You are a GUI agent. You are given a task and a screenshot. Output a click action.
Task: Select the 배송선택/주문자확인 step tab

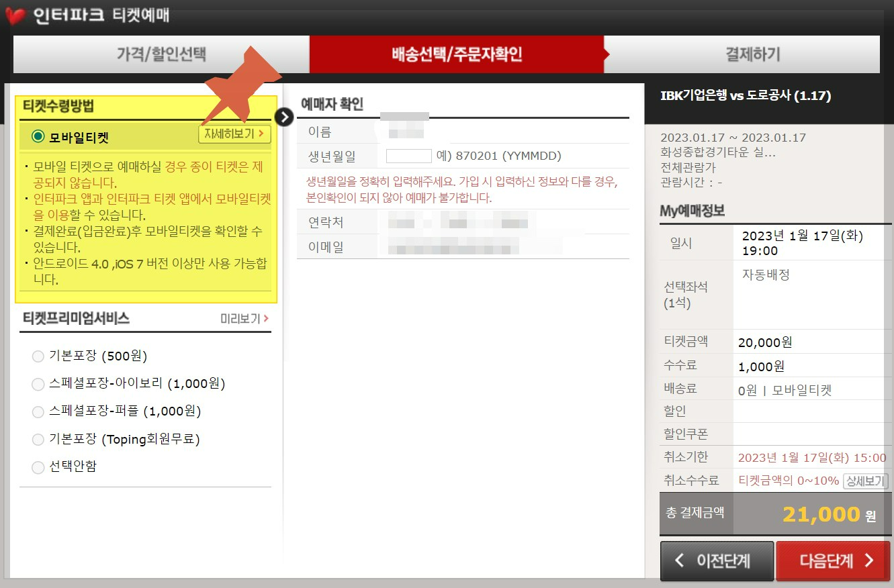[457, 54]
